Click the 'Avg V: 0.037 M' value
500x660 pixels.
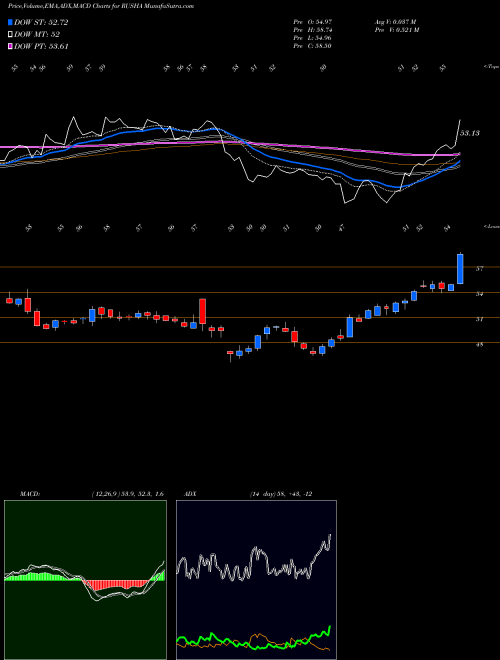tap(397, 21)
